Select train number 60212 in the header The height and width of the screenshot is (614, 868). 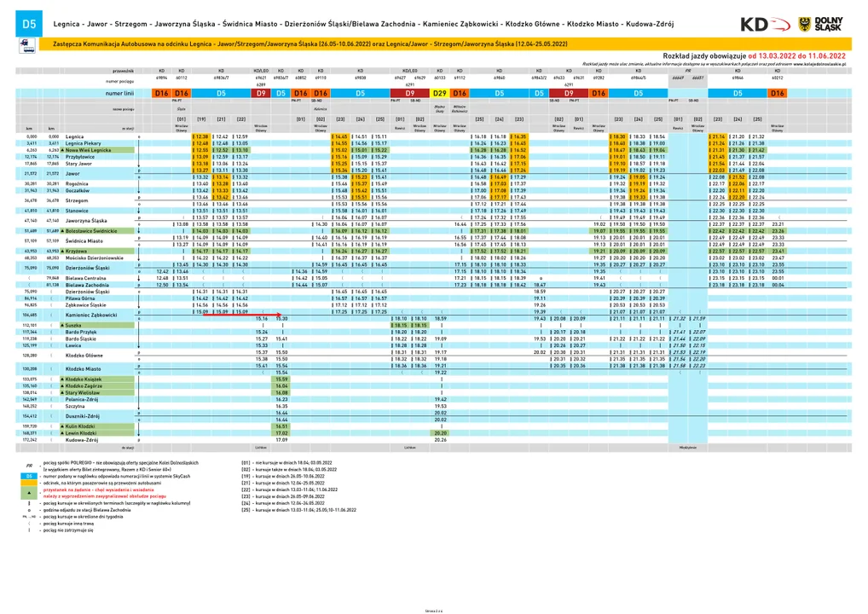tap(778, 78)
